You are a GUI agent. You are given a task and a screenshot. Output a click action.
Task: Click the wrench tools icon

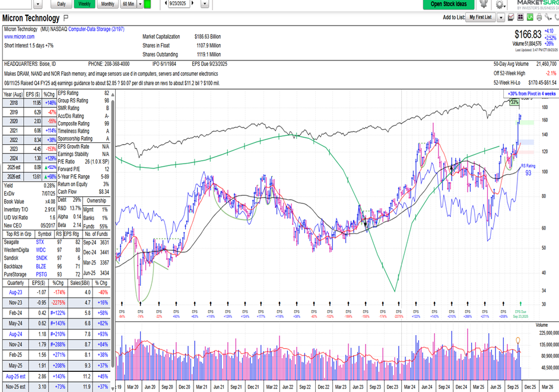click(x=547, y=19)
